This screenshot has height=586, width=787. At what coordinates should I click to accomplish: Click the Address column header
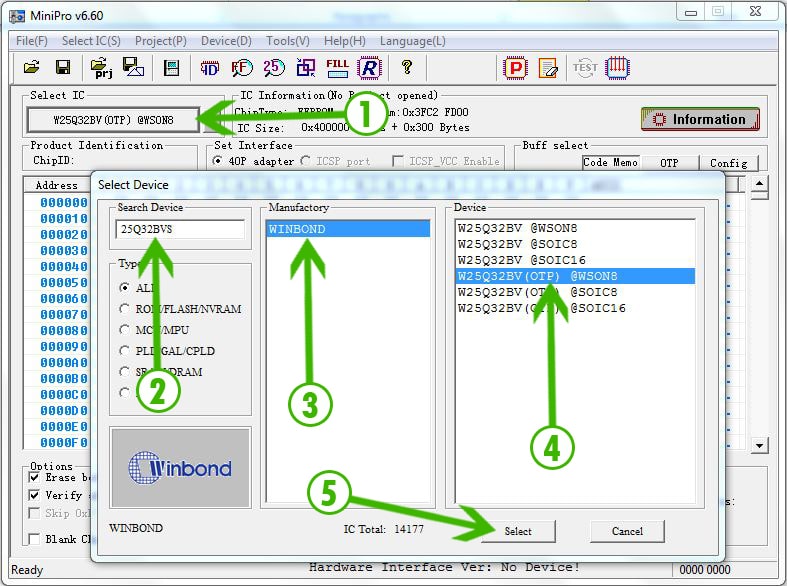[57, 185]
